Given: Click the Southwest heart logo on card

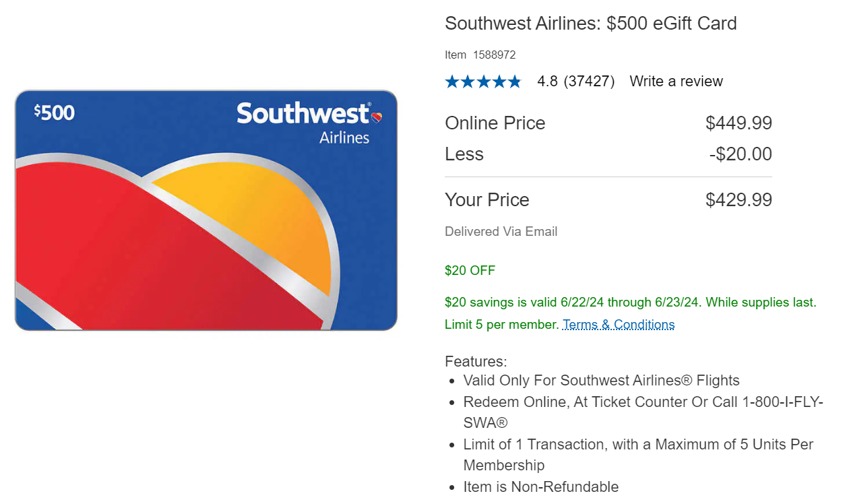Looking at the screenshot, I should pyautogui.click(x=377, y=117).
